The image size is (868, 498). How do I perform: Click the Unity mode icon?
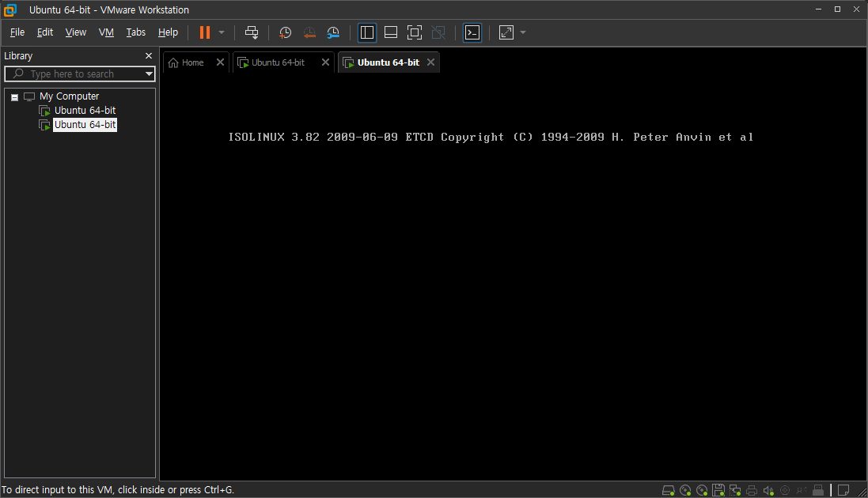[x=438, y=32]
